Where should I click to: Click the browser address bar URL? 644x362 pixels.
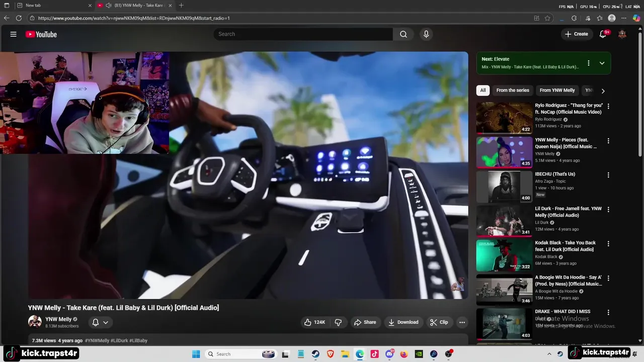(134, 18)
